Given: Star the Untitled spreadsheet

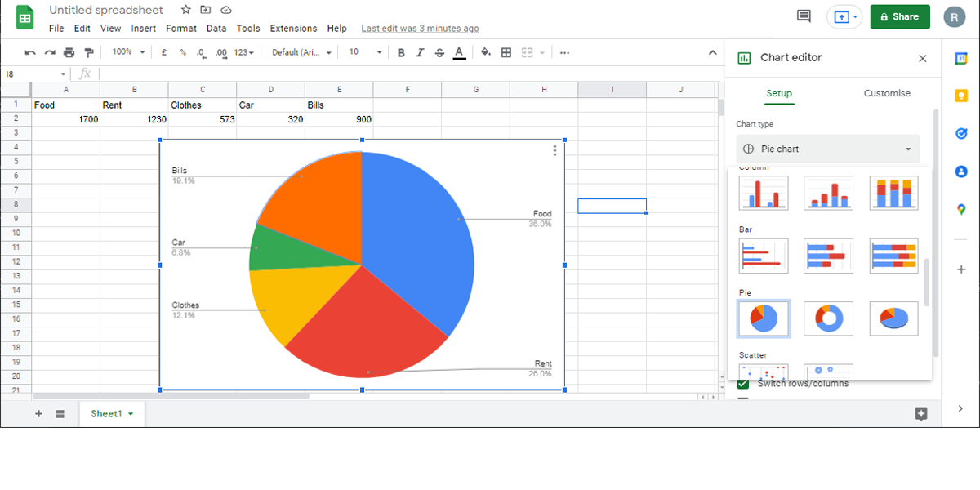Looking at the screenshot, I should click(x=186, y=10).
